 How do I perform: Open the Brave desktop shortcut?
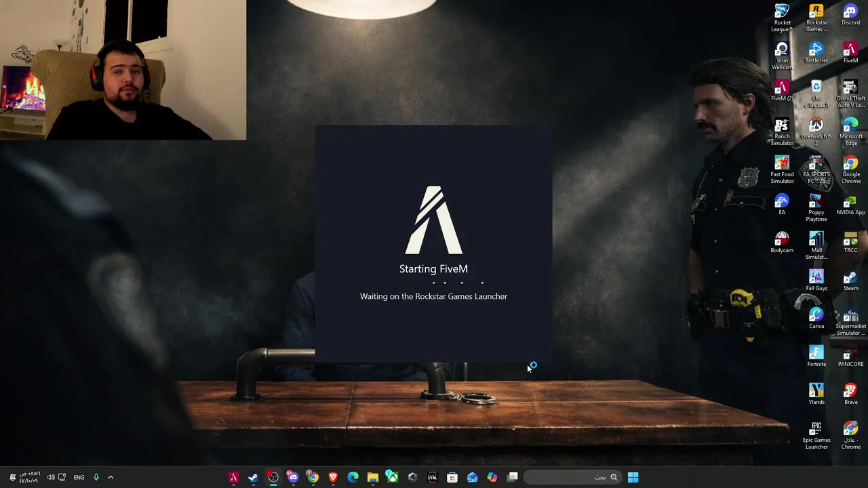(850, 394)
